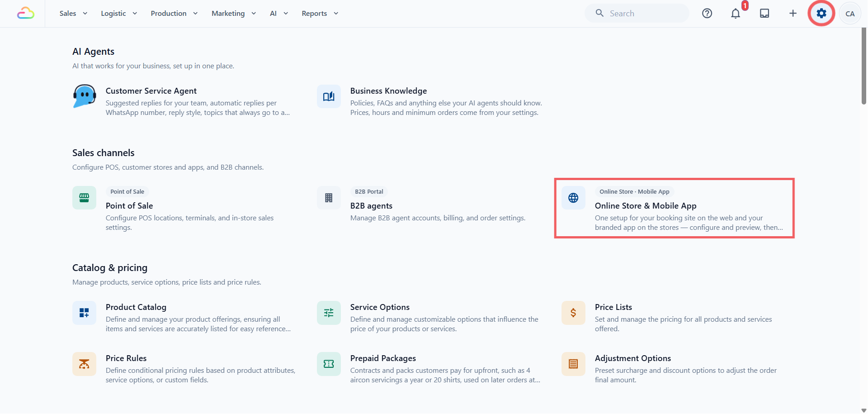The image size is (868, 414).
Task: Click the Business Knowledge book icon
Action: [329, 96]
